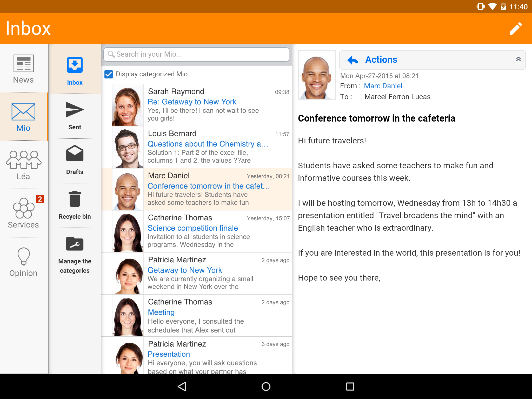Open the Opinion lightbulb icon
Viewport: 532px width, 399px height.
[23, 256]
